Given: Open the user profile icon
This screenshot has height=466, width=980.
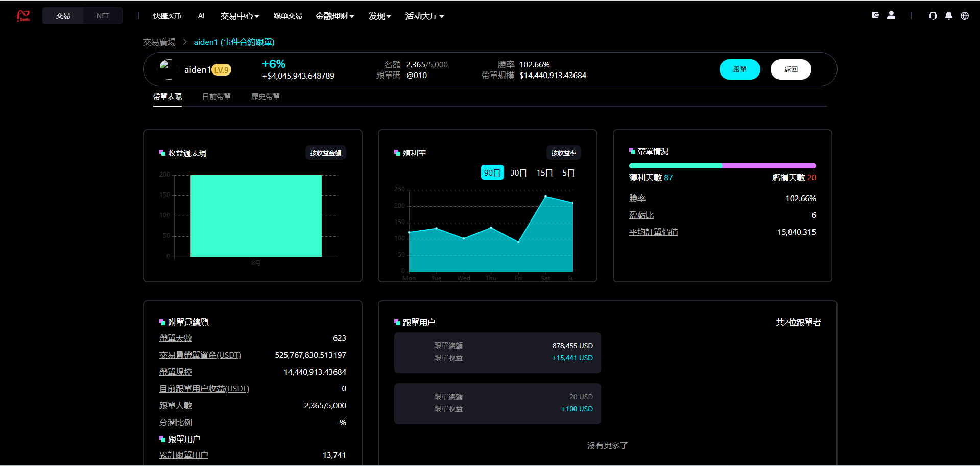Looking at the screenshot, I should point(891,15).
